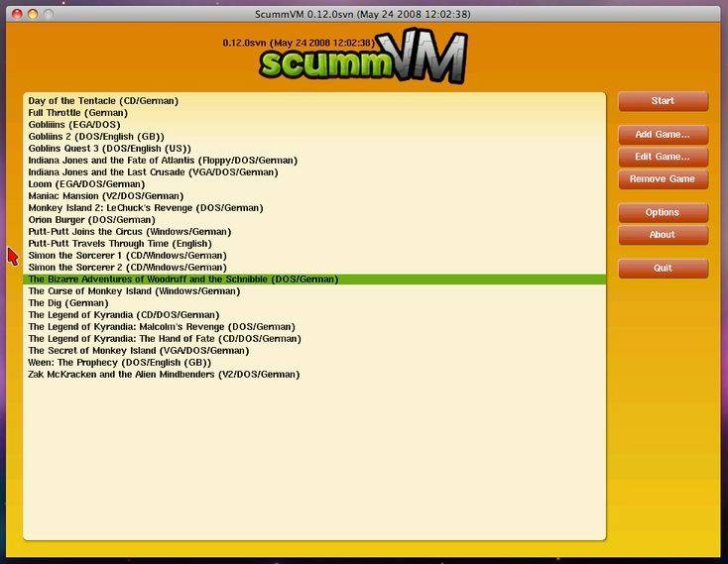Screen dimensions: 728x564
Task: Open the About screen
Action: point(663,235)
